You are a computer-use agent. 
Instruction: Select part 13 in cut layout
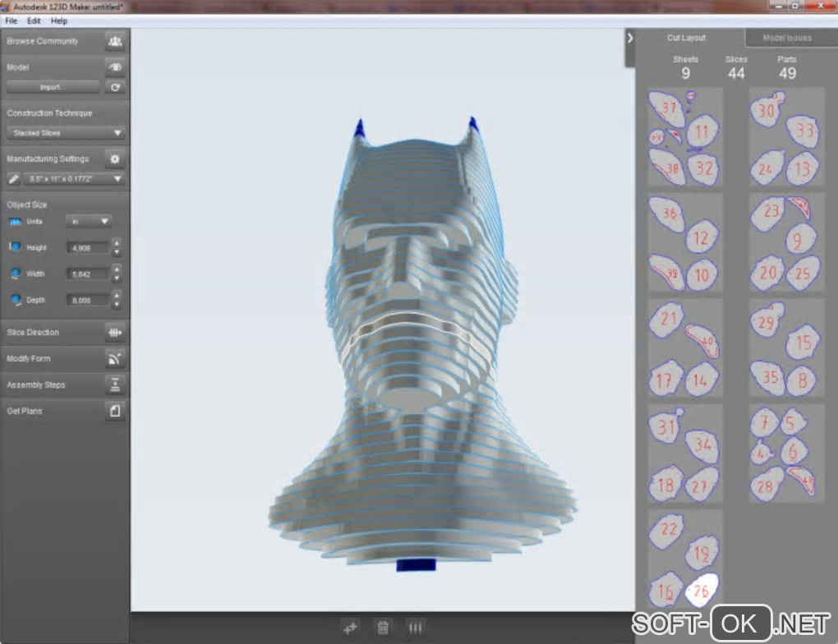click(x=802, y=169)
